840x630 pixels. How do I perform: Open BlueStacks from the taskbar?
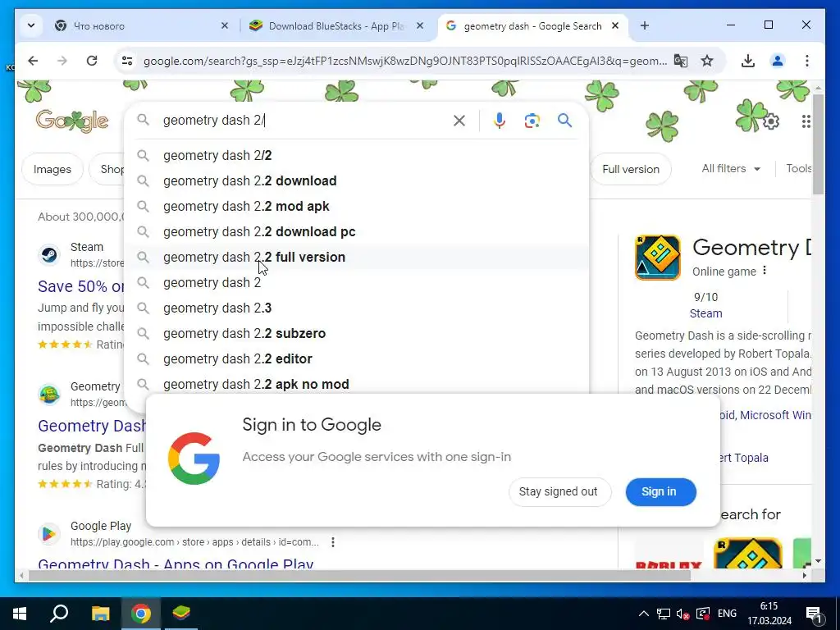[181, 614]
